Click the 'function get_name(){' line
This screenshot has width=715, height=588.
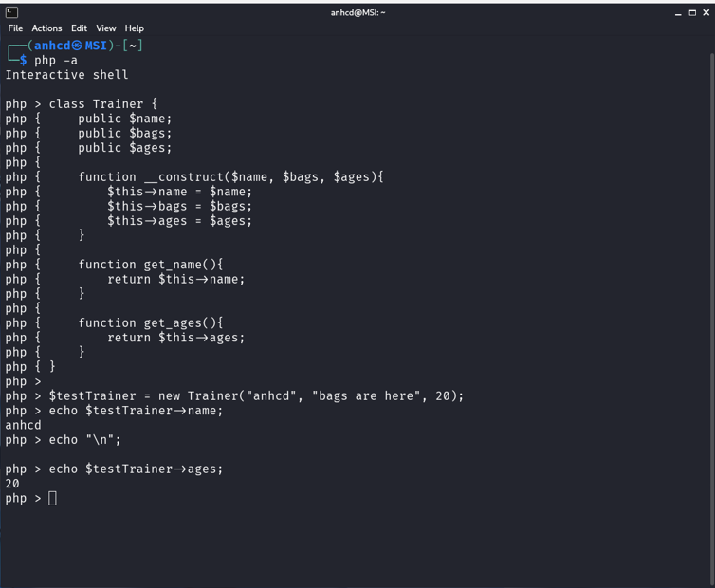coord(151,265)
